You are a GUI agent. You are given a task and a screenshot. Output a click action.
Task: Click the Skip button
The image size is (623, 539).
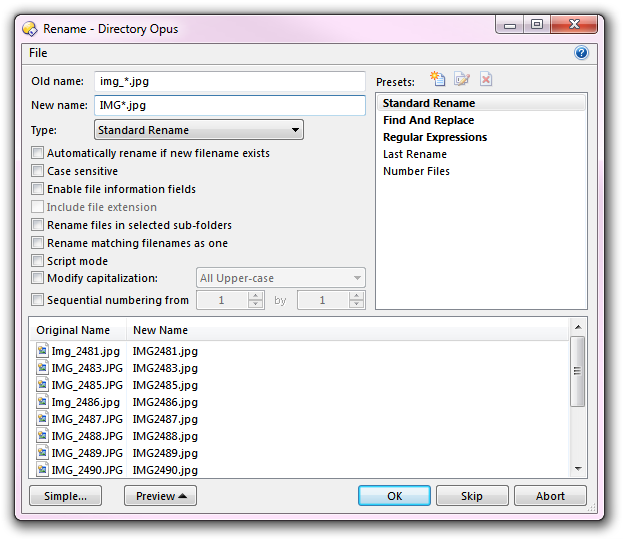coord(472,496)
